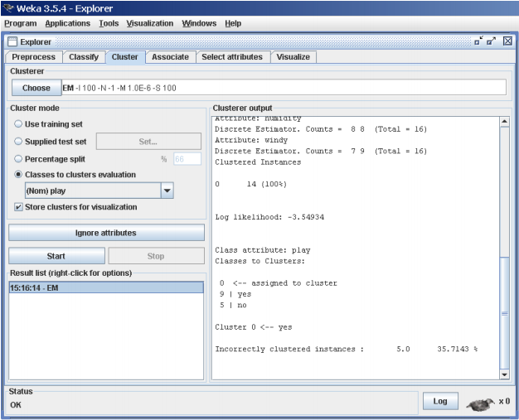The image size is (519, 420).
Task: Click the Weka bird icon in status bar
Action: 480,404
